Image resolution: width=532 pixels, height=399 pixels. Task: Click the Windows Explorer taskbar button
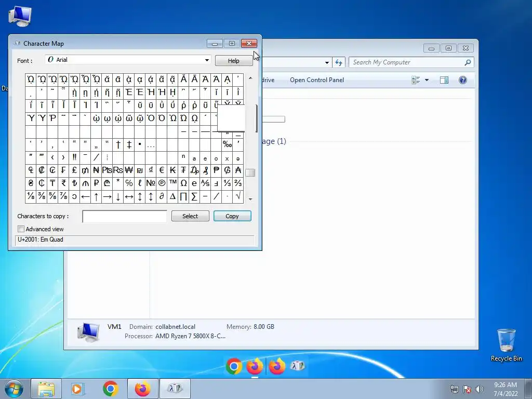46,389
